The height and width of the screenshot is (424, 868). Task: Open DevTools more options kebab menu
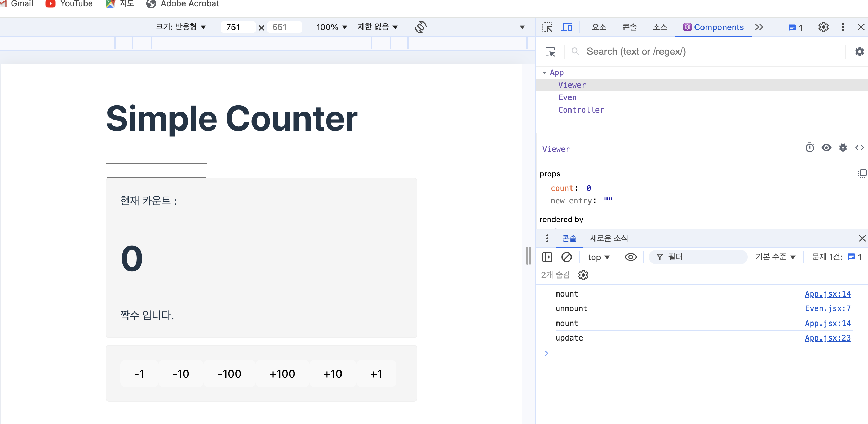pyautogui.click(x=843, y=27)
